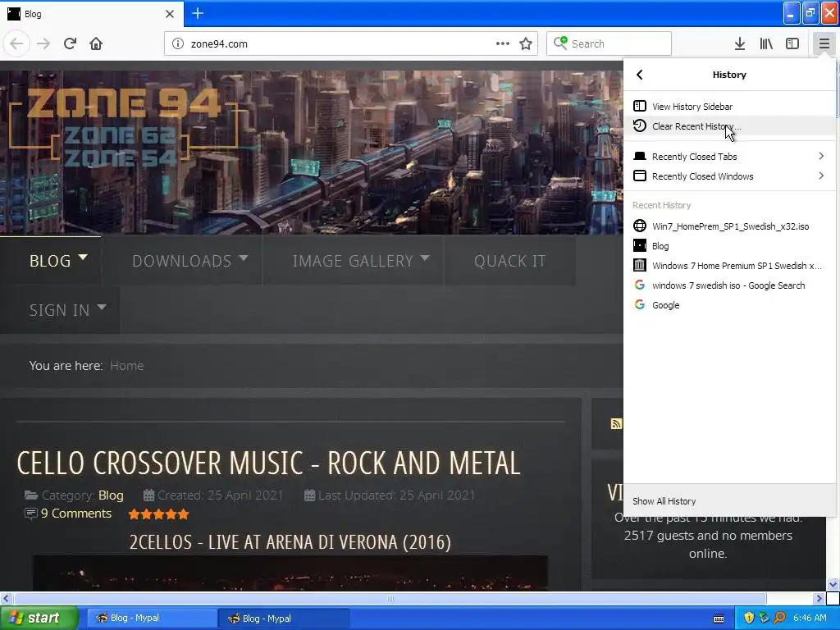The width and height of the screenshot is (840, 630).
Task: Click the vertical scroll down arrow
Action: [x=833, y=584]
